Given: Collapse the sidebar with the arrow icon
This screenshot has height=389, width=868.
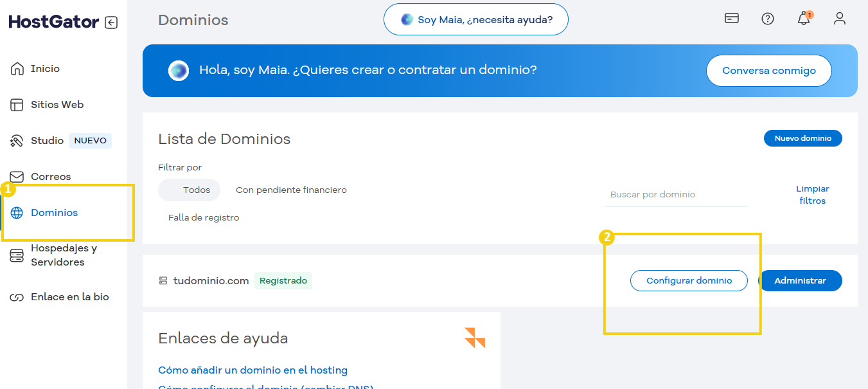Looking at the screenshot, I should tap(111, 23).
